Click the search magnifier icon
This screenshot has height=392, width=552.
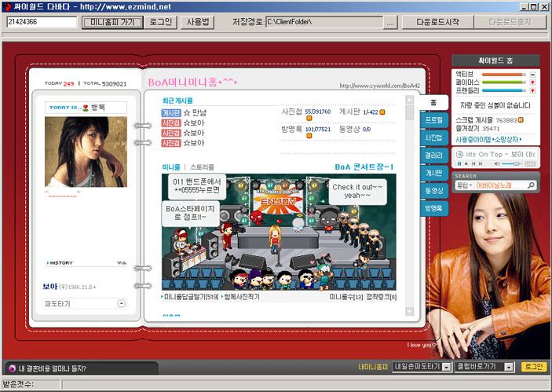(x=531, y=185)
